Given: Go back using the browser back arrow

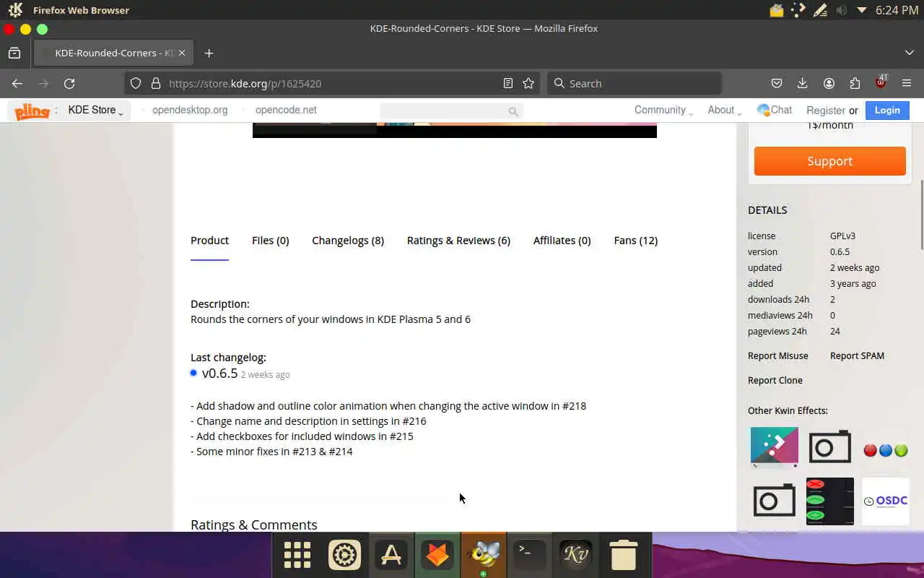Looking at the screenshot, I should 17,83.
